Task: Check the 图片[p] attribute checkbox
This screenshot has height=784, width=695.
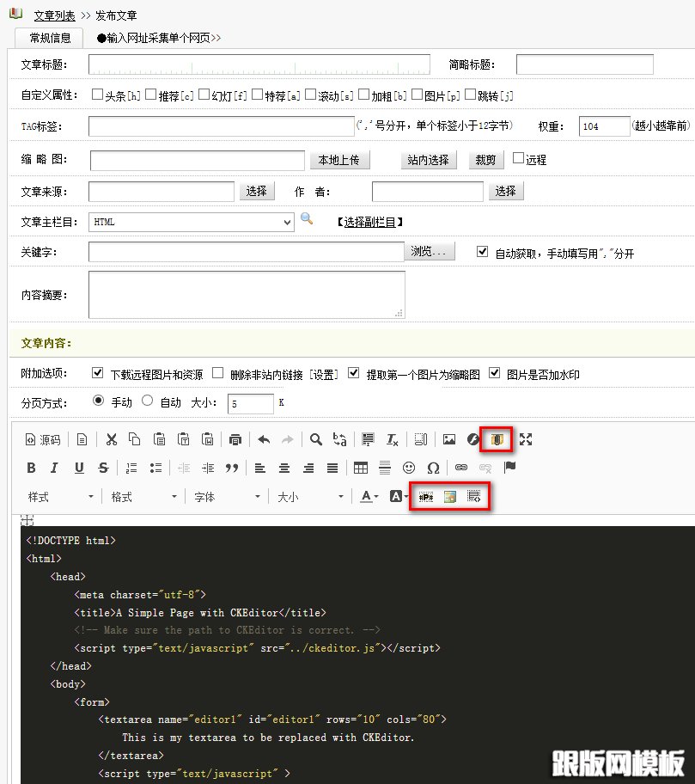Action: [x=418, y=95]
